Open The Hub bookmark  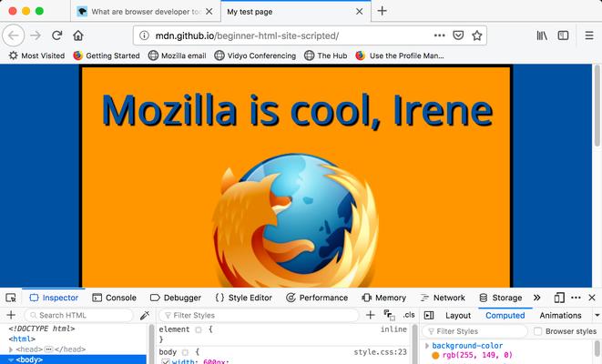[x=325, y=56]
